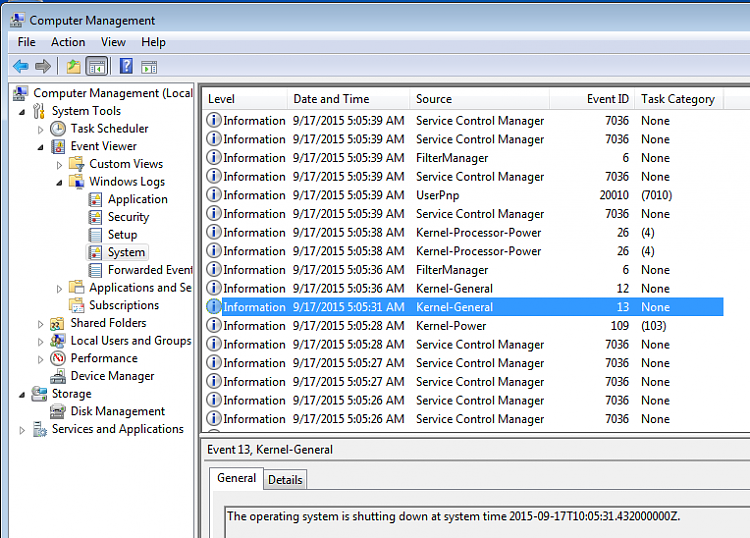Open the File menu
The width and height of the screenshot is (750, 538).
point(26,42)
